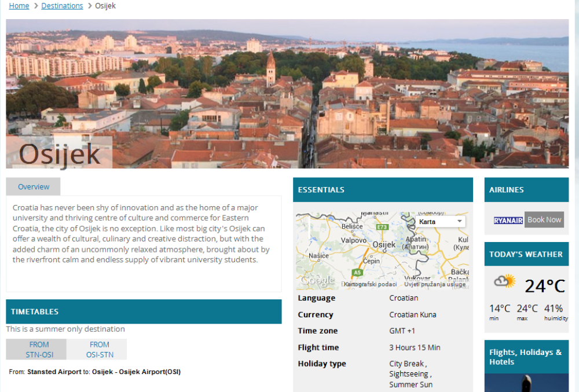The image size is (579, 392).
Task: Click the Čepin town label on the map
Action: [371, 261]
